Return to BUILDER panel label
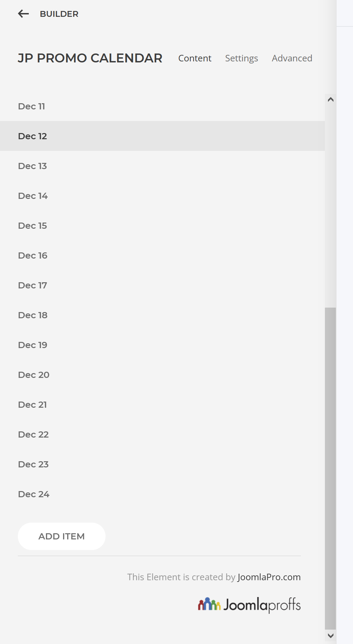This screenshot has height=644, width=353. pos(59,14)
